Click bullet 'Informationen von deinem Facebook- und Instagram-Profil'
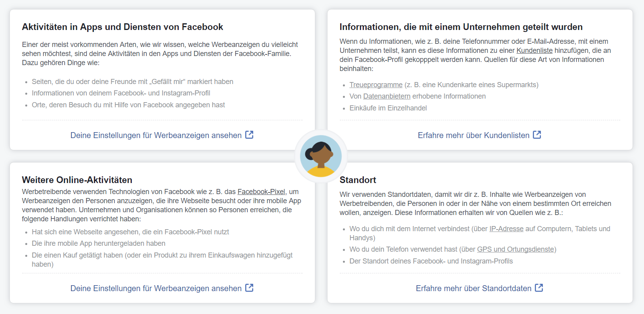This screenshot has height=314, width=644. click(x=121, y=93)
